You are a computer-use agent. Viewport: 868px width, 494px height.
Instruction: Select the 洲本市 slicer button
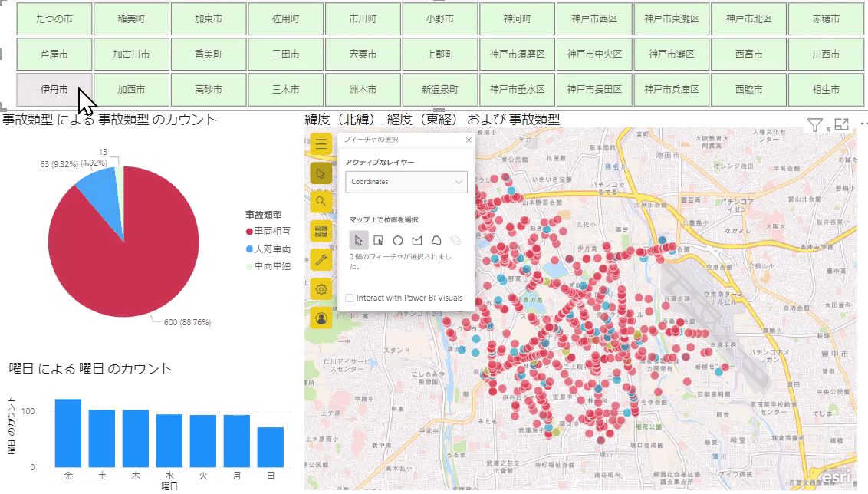coord(363,89)
